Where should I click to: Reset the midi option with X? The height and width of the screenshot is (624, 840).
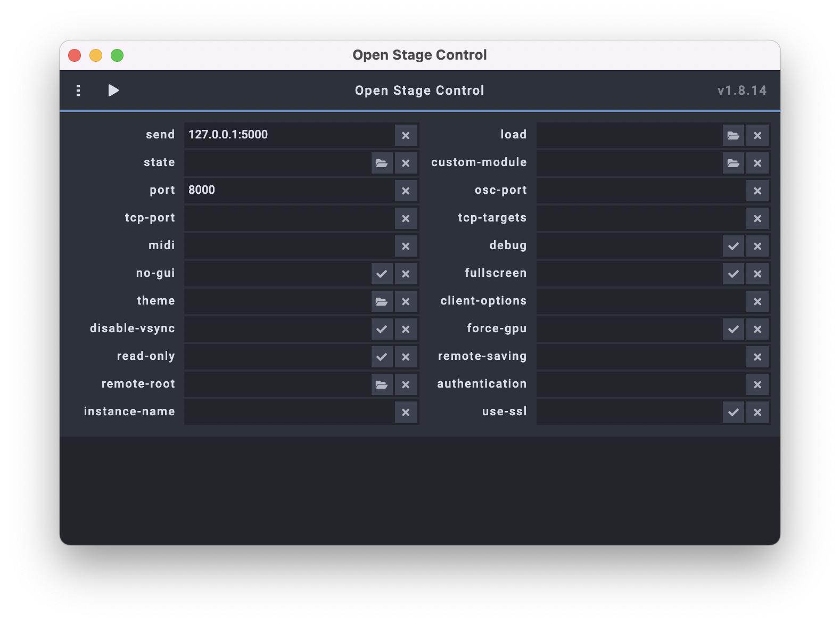tap(406, 246)
